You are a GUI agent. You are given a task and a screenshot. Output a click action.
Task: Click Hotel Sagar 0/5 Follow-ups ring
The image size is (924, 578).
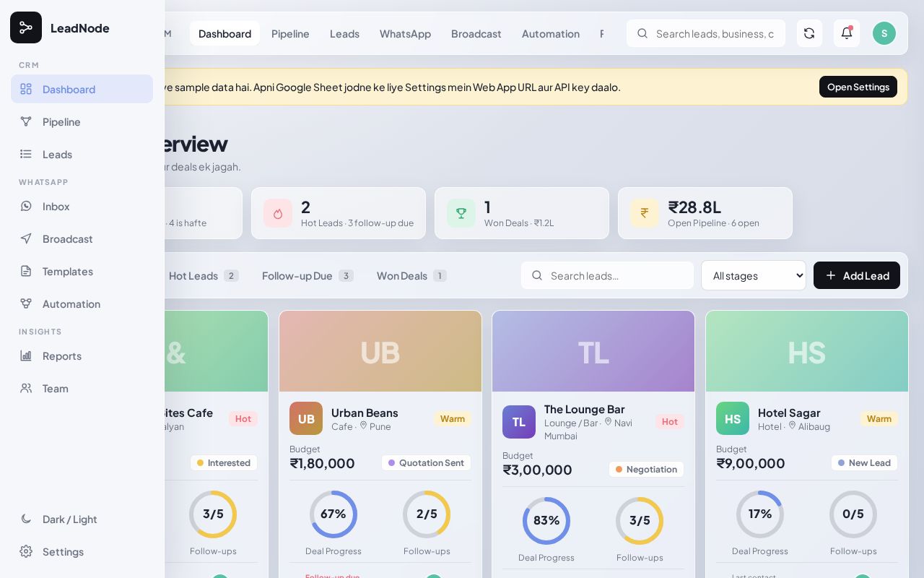853,514
